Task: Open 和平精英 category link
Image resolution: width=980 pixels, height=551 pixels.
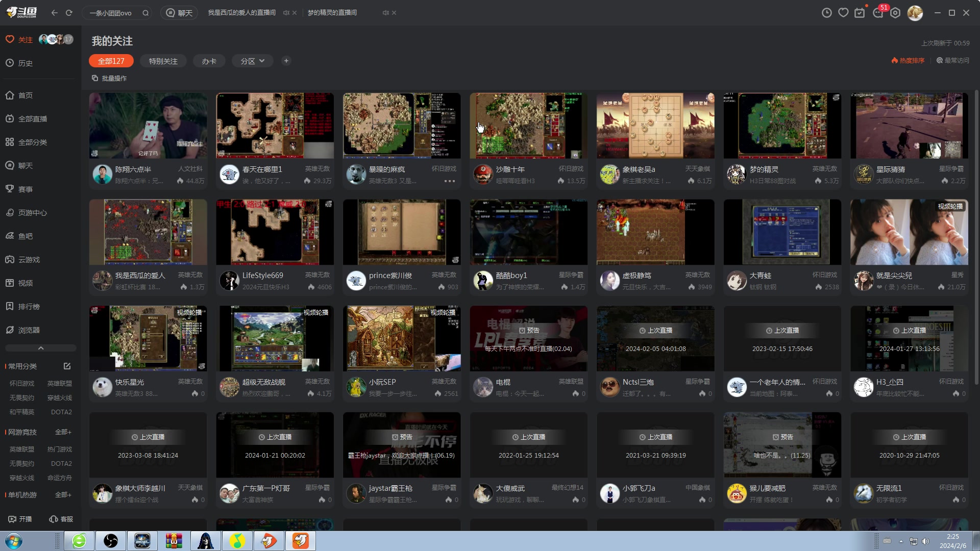Action: [22, 412]
